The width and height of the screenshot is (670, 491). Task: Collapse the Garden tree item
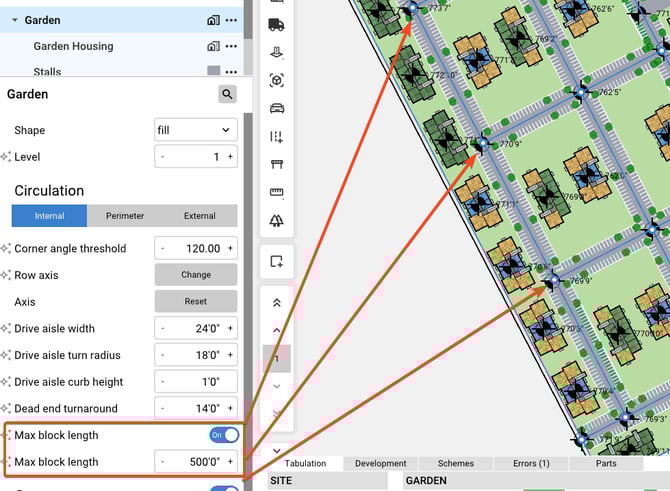[x=15, y=20]
